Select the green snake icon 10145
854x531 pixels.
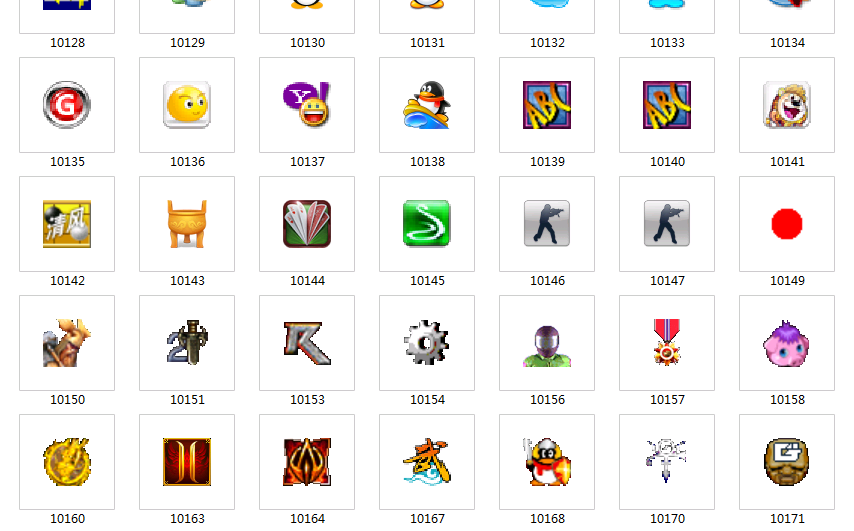click(x=427, y=224)
